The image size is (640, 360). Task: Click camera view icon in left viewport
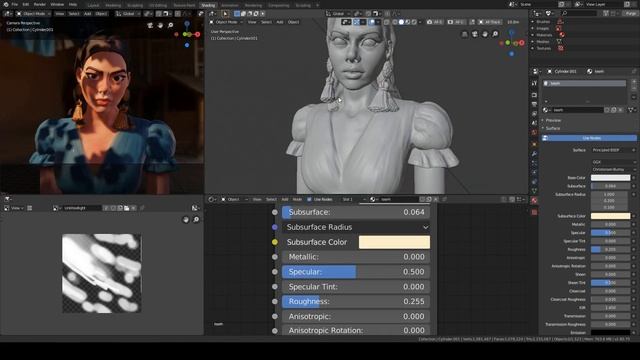[x=150, y=25]
